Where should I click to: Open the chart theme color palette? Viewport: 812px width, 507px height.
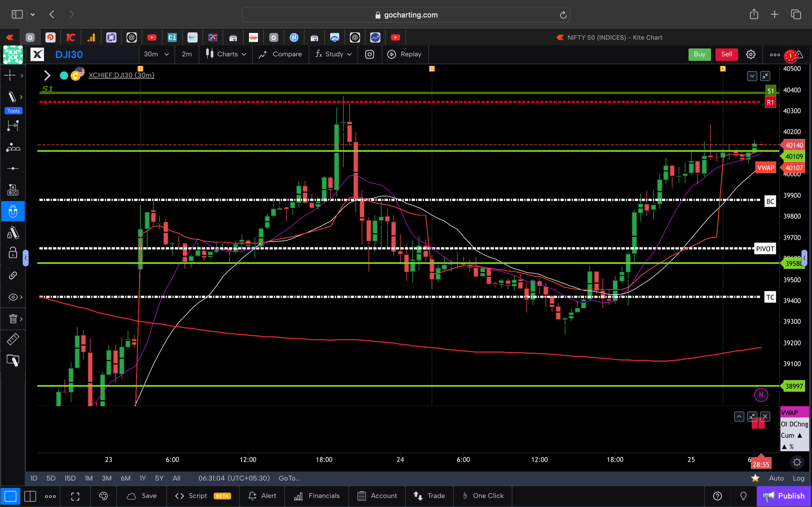(x=103, y=496)
